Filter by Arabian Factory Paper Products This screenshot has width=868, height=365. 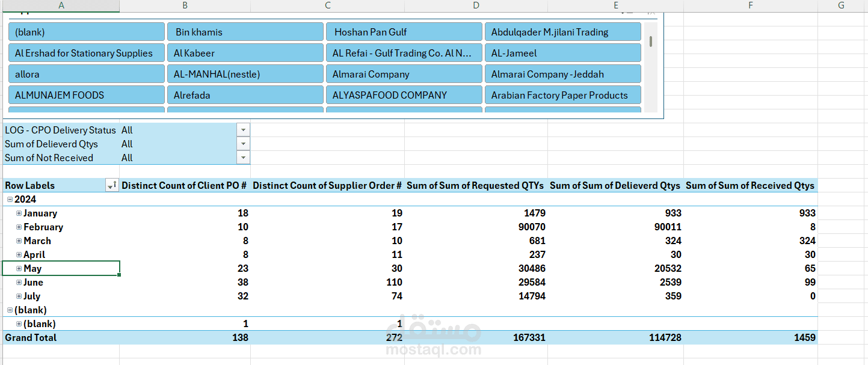[x=563, y=95]
